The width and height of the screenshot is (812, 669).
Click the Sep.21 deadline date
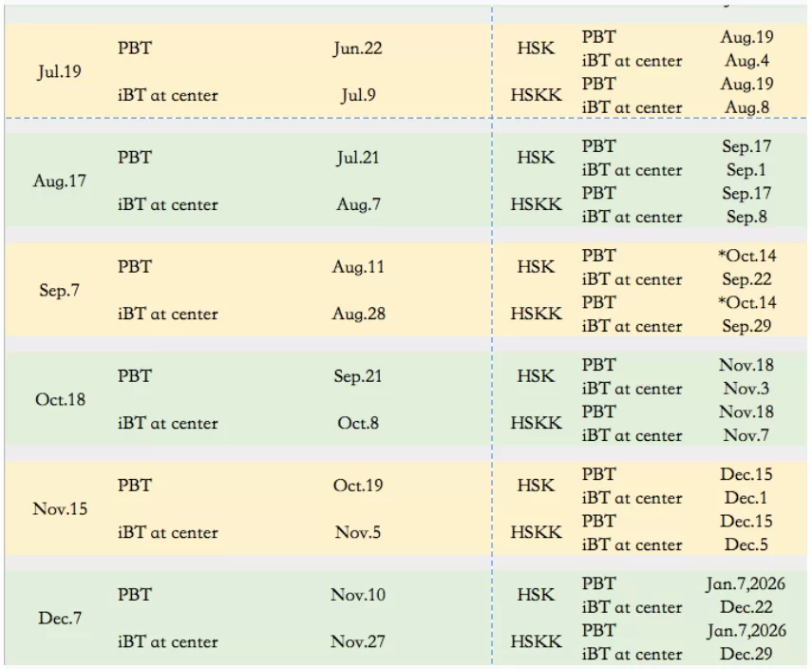point(358,376)
